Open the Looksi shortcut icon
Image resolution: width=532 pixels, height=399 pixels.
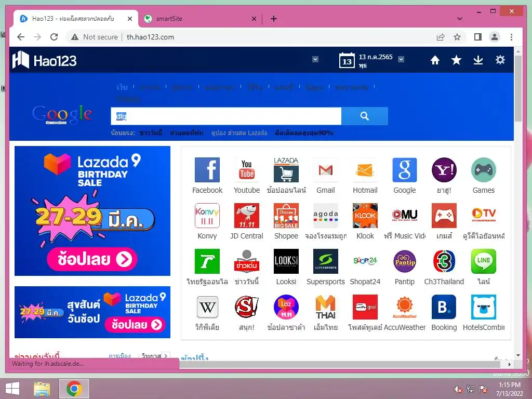click(x=286, y=261)
